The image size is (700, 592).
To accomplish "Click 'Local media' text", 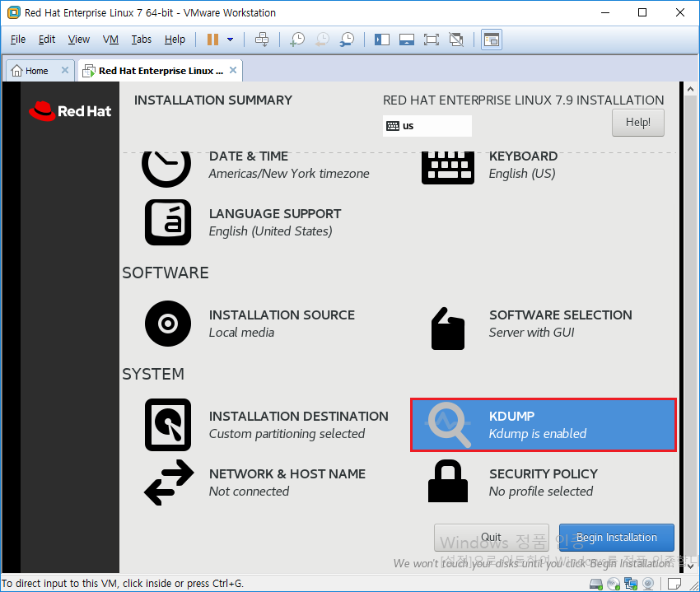I will coord(241,333).
